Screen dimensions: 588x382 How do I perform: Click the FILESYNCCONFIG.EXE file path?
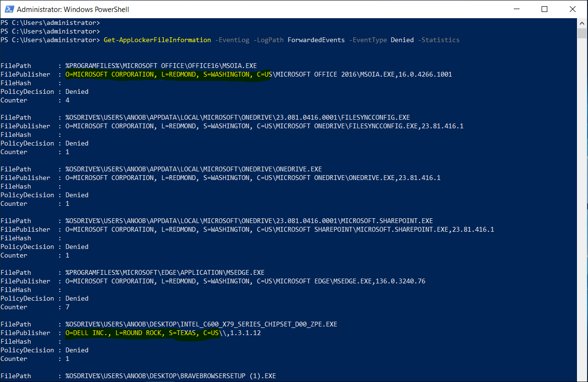coord(238,117)
